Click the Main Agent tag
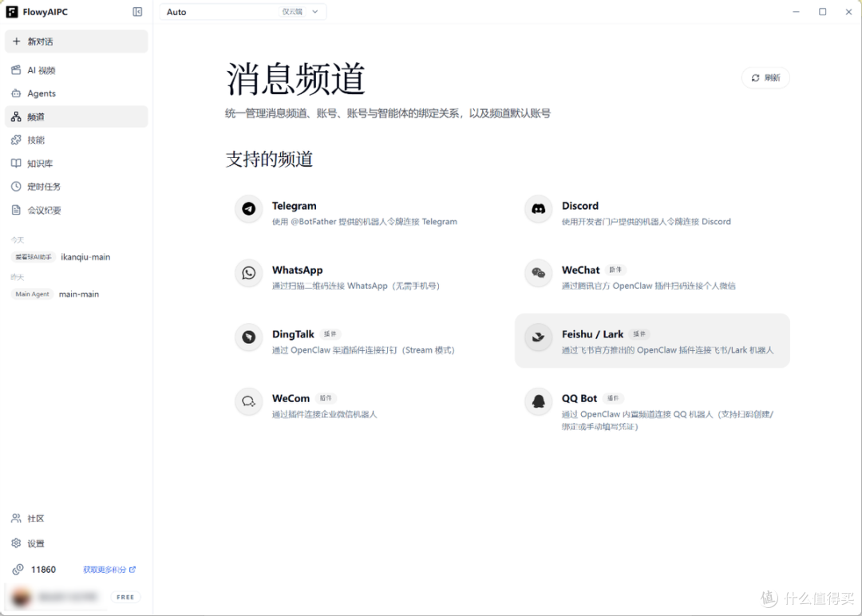The width and height of the screenshot is (862, 616). [x=32, y=294]
